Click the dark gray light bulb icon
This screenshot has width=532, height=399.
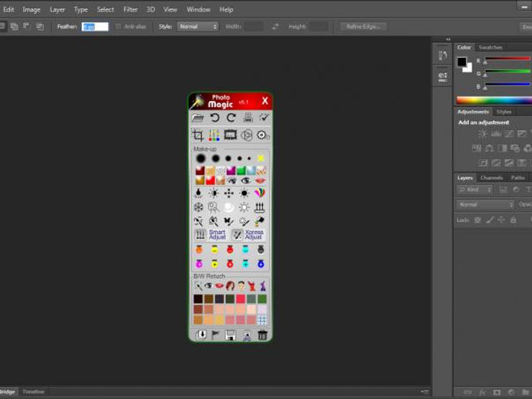[261, 250]
